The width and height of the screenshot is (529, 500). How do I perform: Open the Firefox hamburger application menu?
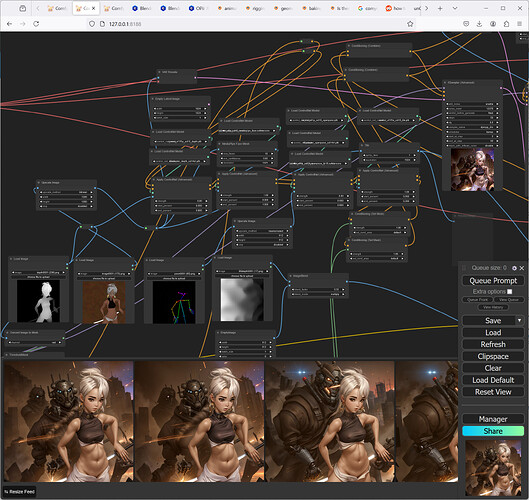tap(520, 24)
